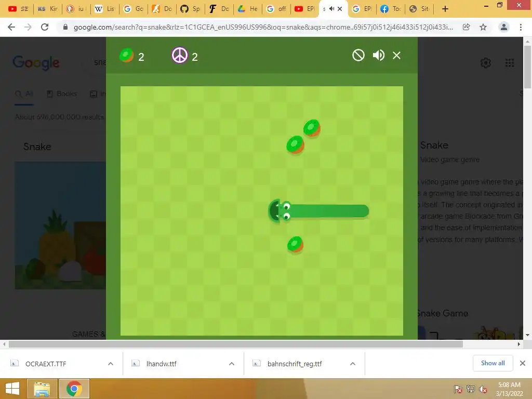Click the Snake pineapple artwork thumbnail

coord(60,225)
